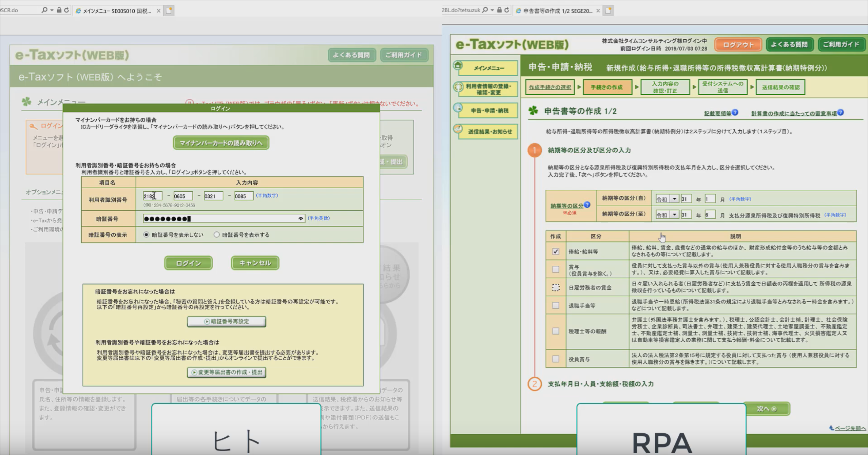This screenshot has width=868, height=455.
Task: Close the 申告書等の作成 1/2 browser tab
Action: (x=598, y=11)
